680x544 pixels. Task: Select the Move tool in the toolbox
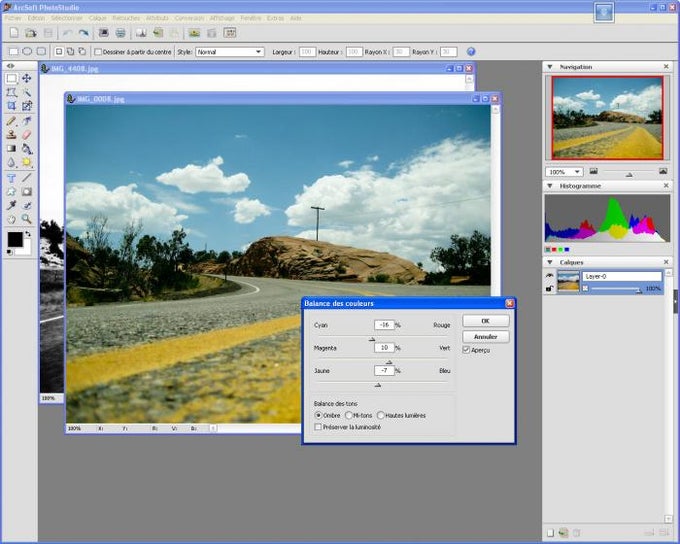[x=27, y=78]
